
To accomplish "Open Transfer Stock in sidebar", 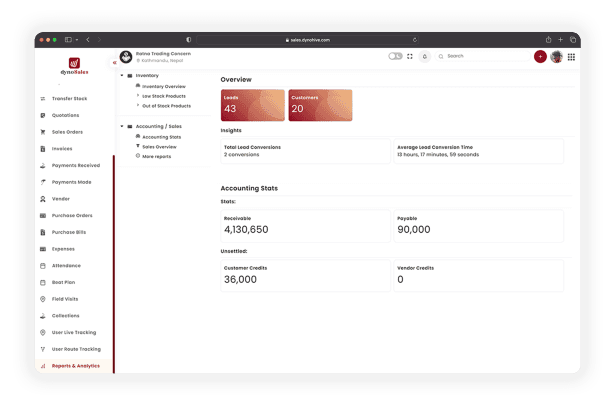I will [69, 98].
